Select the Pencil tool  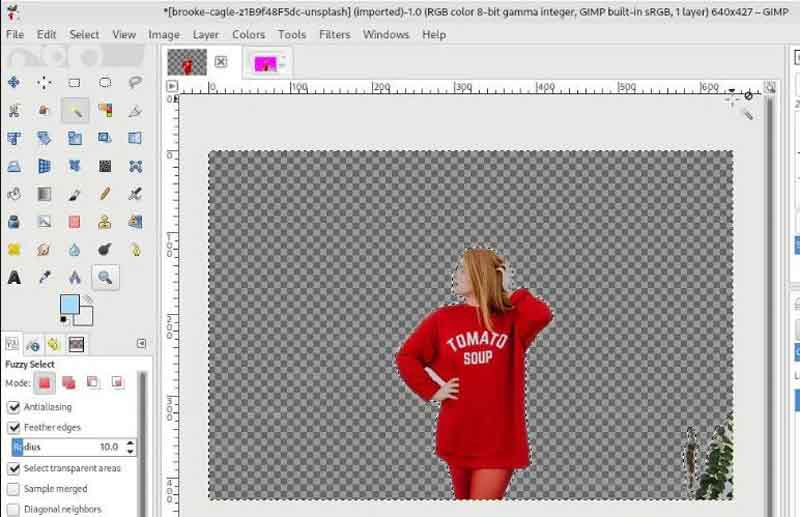click(x=105, y=194)
